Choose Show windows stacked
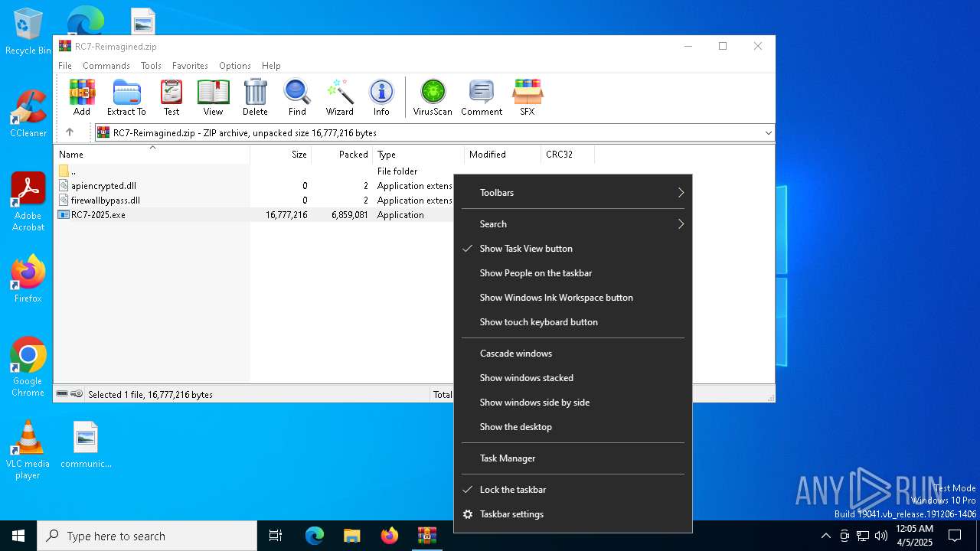980x551 pixels. [x=573, y=378]
